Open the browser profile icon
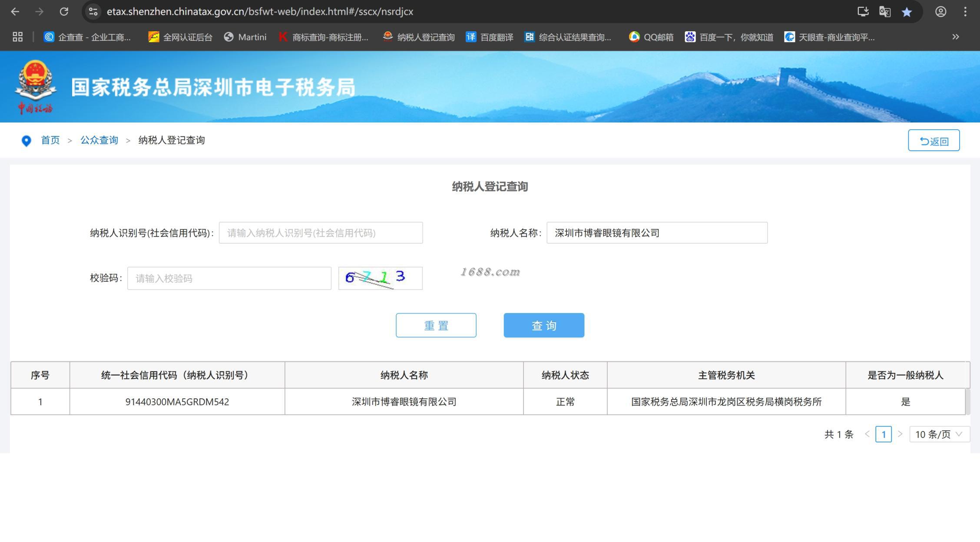Viewport: 980px width, 542px height. pos(940,12)
